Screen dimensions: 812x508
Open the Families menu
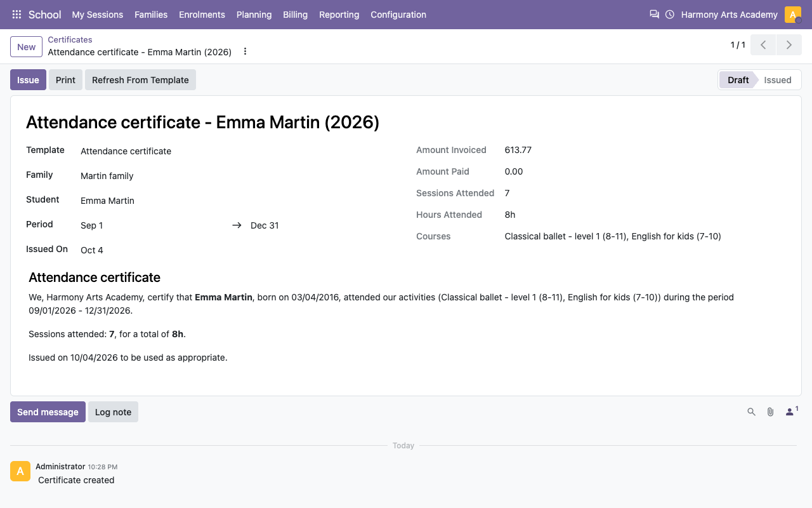(x=151, y=15)
